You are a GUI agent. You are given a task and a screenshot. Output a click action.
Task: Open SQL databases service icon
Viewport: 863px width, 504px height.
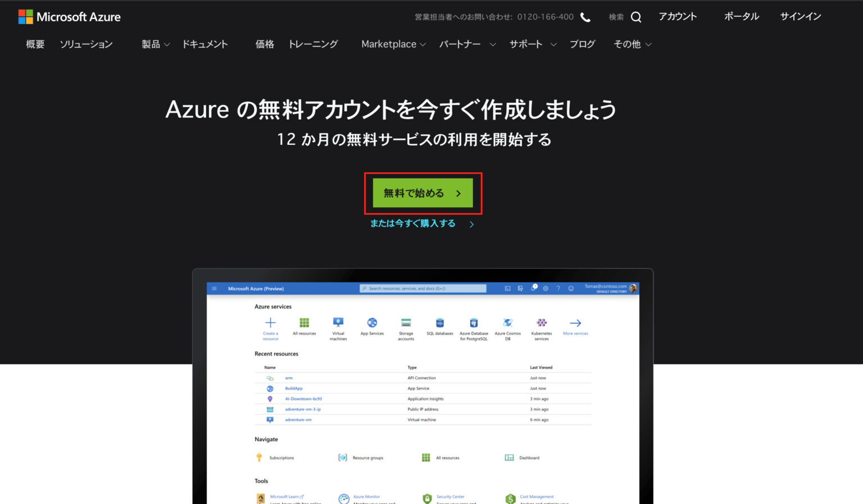pyautogui.click(x=439, y=323)
